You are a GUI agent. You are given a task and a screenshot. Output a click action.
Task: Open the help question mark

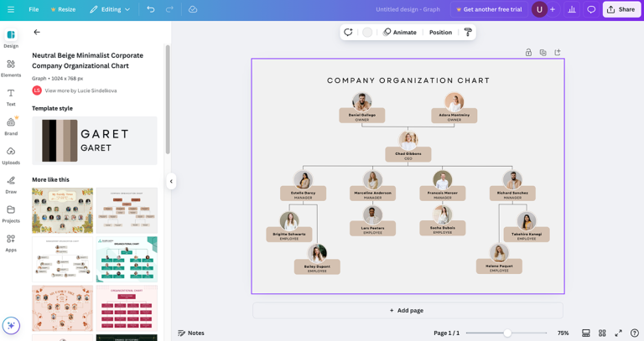(x=634, y=333)
